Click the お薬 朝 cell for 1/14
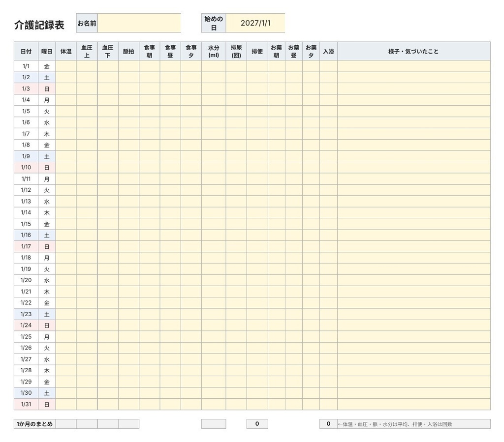The height and width of the screenshot is (442, 504). (277, 212)
